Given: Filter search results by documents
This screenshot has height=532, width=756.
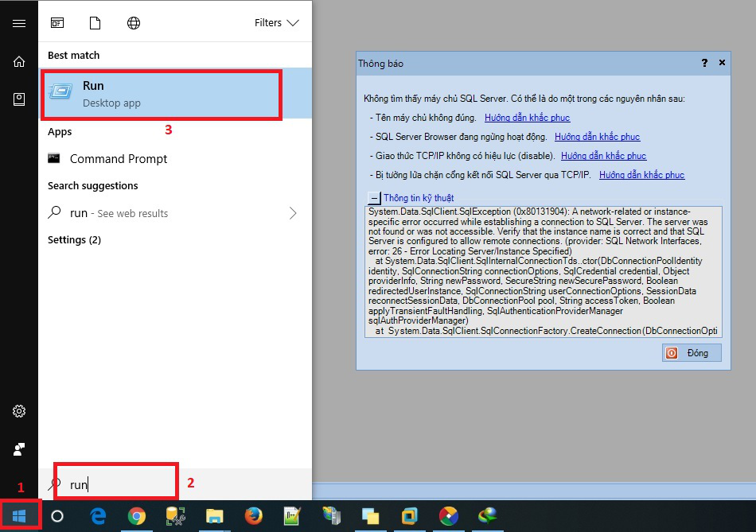Looking at the screenshot, I should (95, 22).
